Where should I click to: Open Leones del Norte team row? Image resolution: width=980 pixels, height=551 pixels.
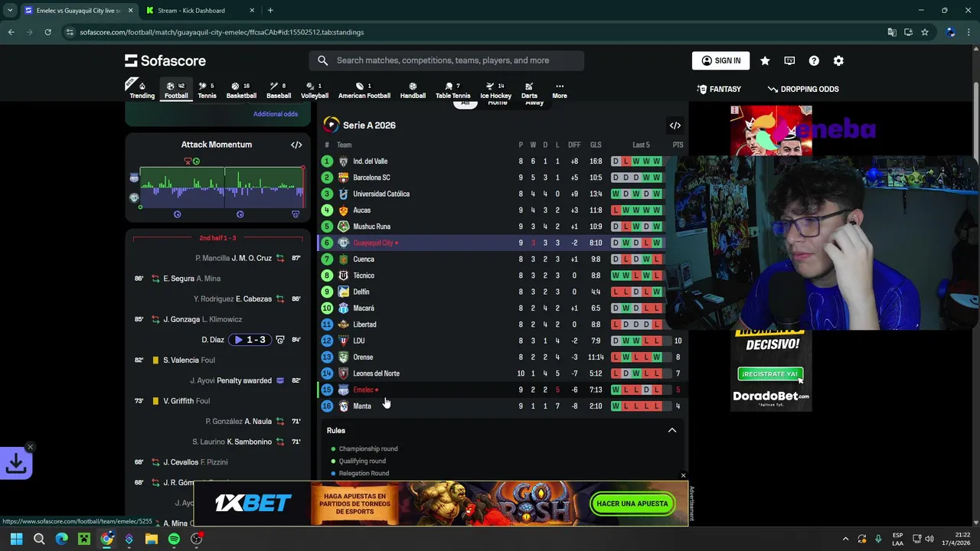click(x=502, y=373)
